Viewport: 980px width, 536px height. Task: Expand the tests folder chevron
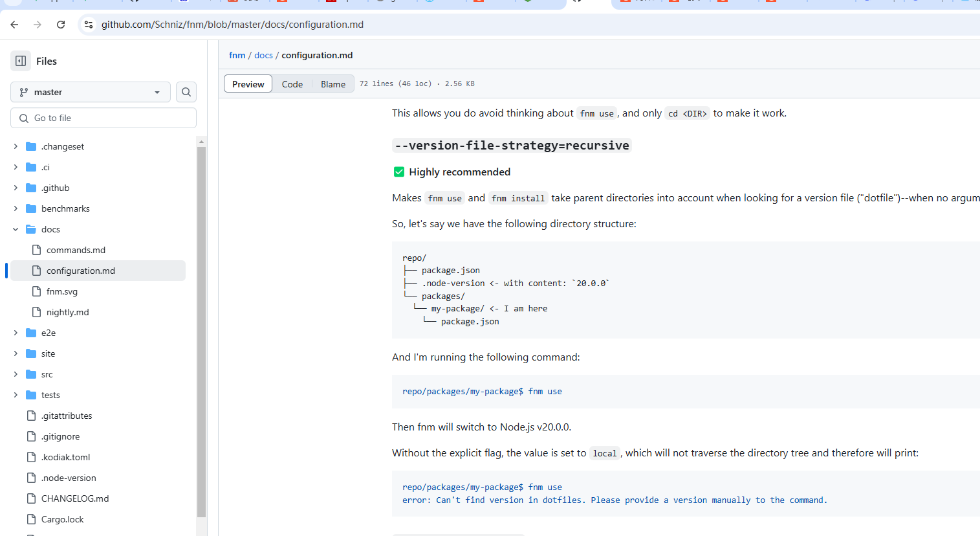click(x=16, y=395)
